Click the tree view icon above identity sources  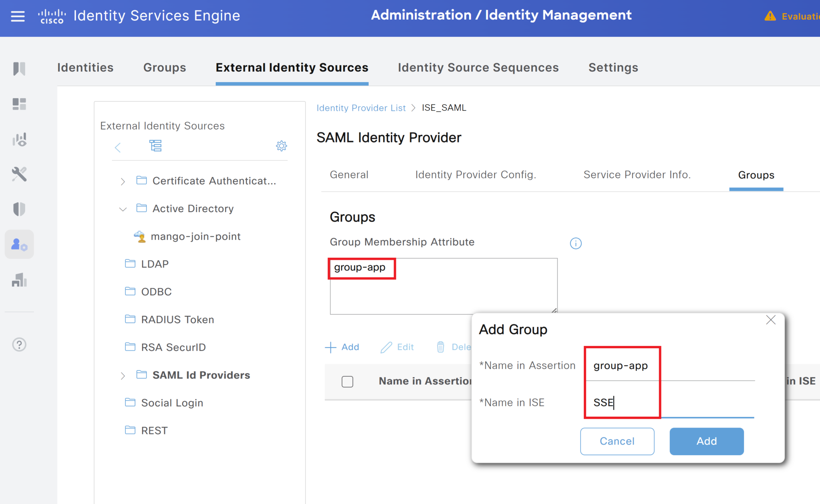pos(156,146)
